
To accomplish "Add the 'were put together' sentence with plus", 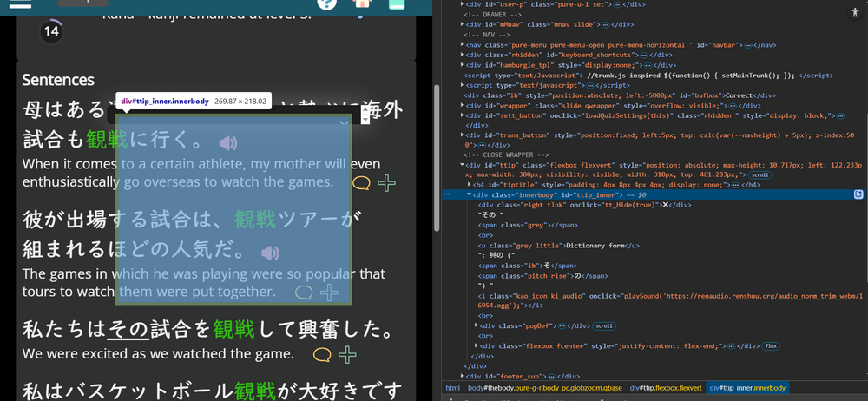I will pyautogui.click(x=329, y=292).
